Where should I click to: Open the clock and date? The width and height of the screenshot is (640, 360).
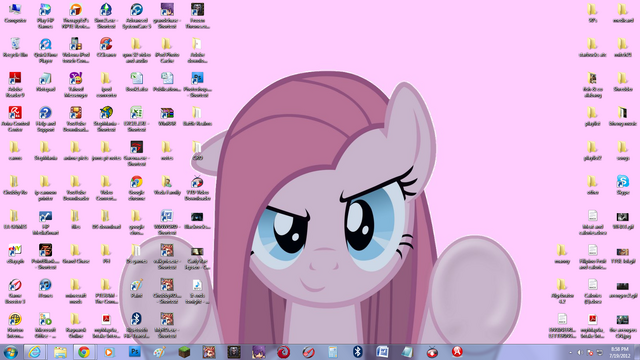pyautogui.click(x=620, y=352)
